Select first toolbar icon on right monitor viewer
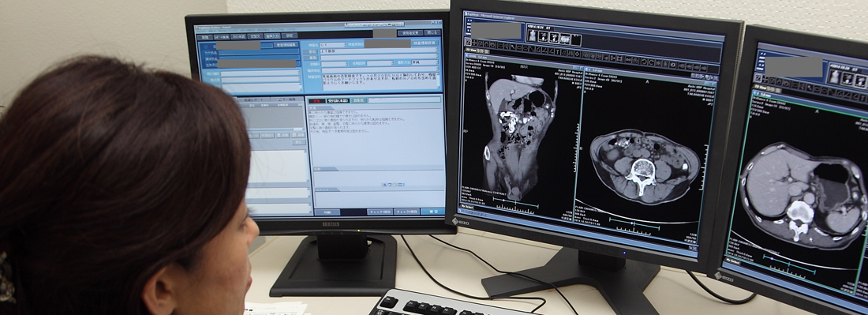This screenshot has height=315, width=868. (x=758, y=78)
